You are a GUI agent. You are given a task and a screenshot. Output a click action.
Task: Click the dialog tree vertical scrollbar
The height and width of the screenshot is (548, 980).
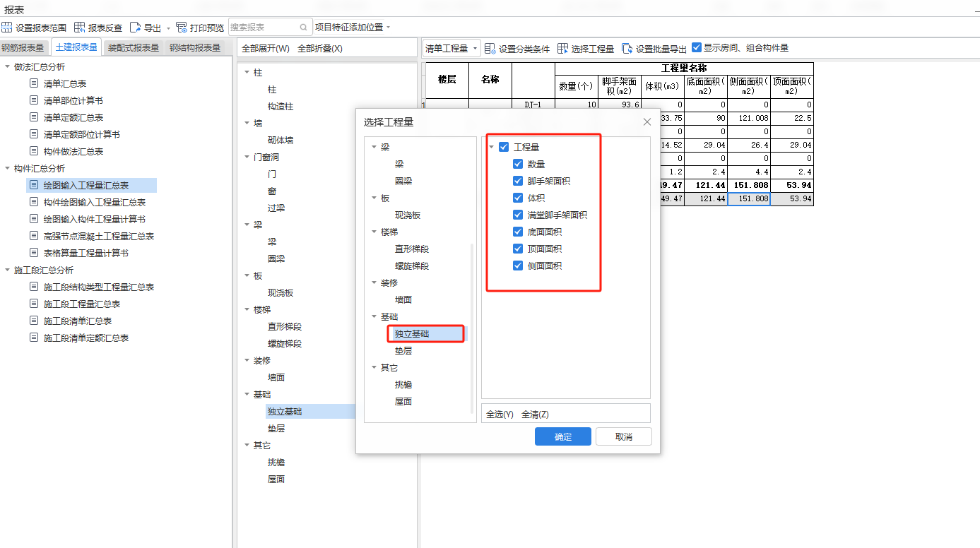pyautogui.click(x=472, y=328)
